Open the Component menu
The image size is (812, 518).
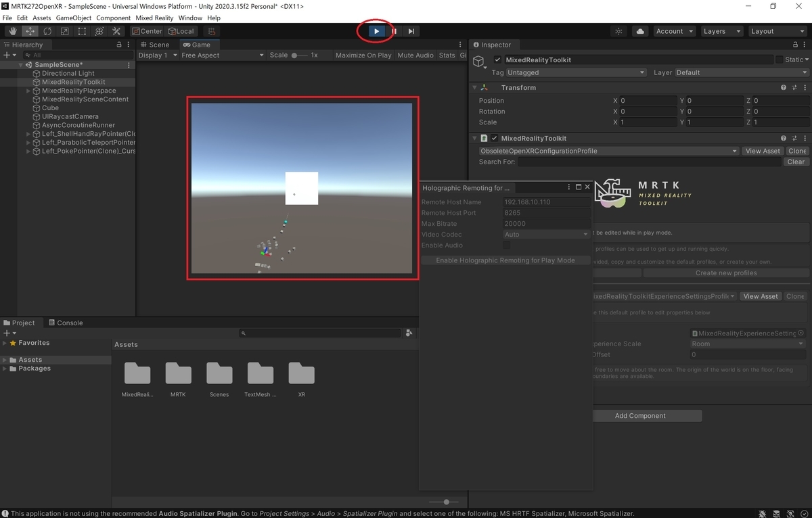(x=114, y=18)
